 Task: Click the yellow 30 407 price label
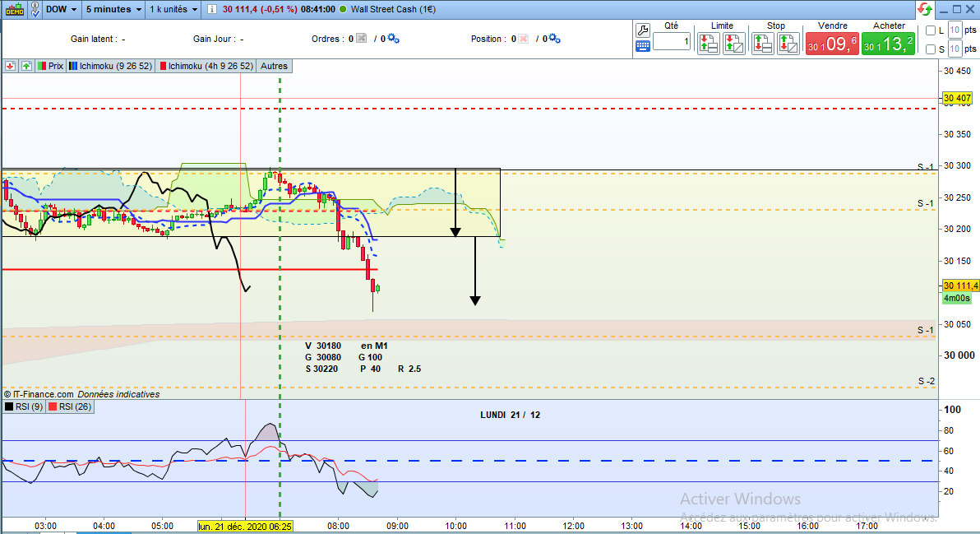click(x=957, y=98)
